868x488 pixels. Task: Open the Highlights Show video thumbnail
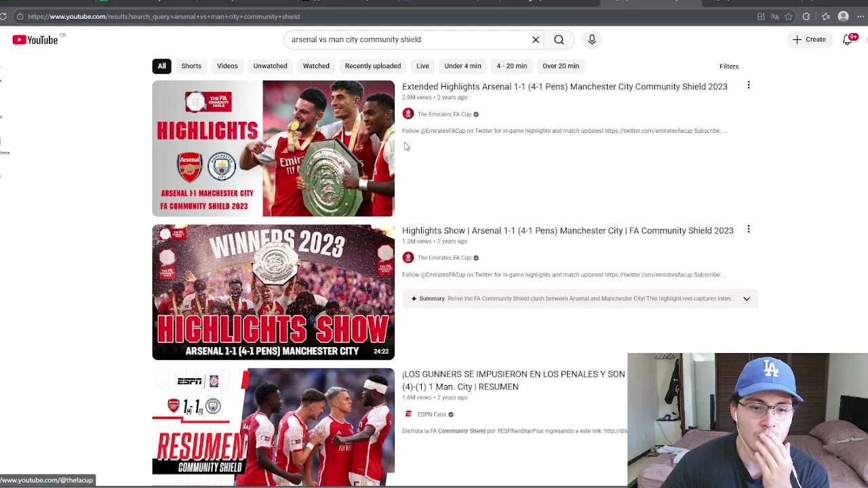273,292
